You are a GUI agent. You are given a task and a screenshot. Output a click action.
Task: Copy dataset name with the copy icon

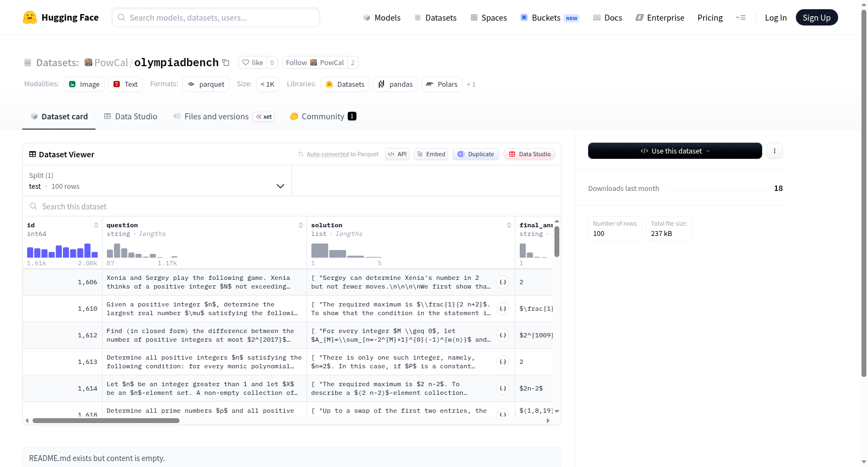pyautogui.click(x=226, y=63)
